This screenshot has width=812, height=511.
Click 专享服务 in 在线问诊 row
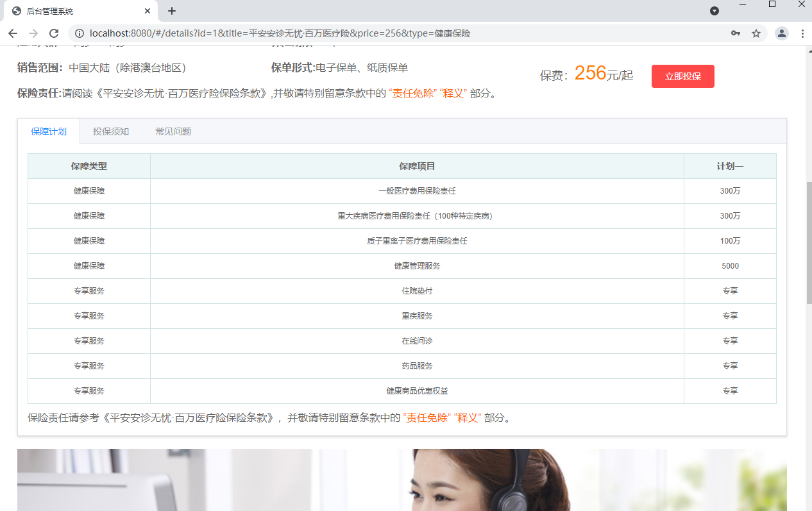89,340
